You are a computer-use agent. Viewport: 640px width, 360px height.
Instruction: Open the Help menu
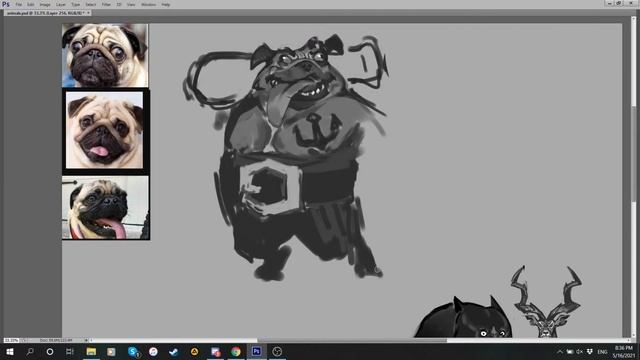pyautogui.click(x=165, y=4)
